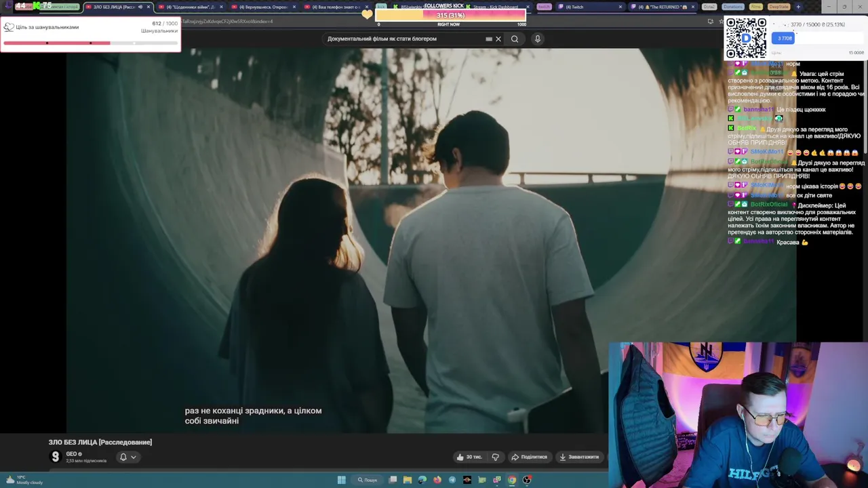This screenshot has height=488, width=868.
Task: Switch to 'Ваш телефон знает' browser tab
Action: [335, 7]
